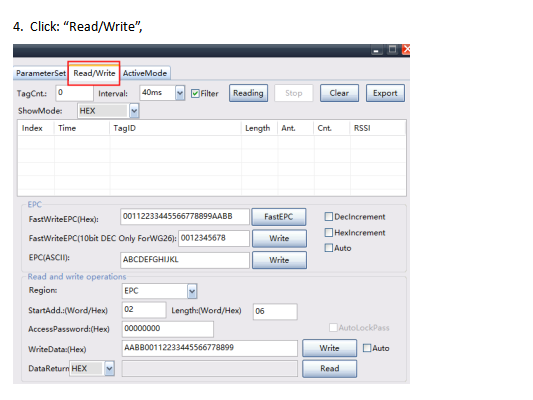Viewport: 533px width, 400px height.
Task: Click the Export button
Action: tap(385, 93)
